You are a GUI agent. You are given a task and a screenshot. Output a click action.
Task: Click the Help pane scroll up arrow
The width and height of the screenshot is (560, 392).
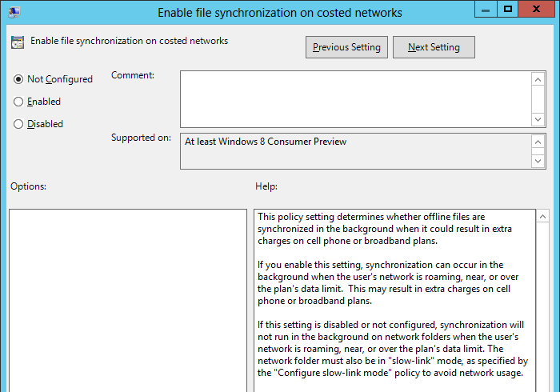[542, 218]
